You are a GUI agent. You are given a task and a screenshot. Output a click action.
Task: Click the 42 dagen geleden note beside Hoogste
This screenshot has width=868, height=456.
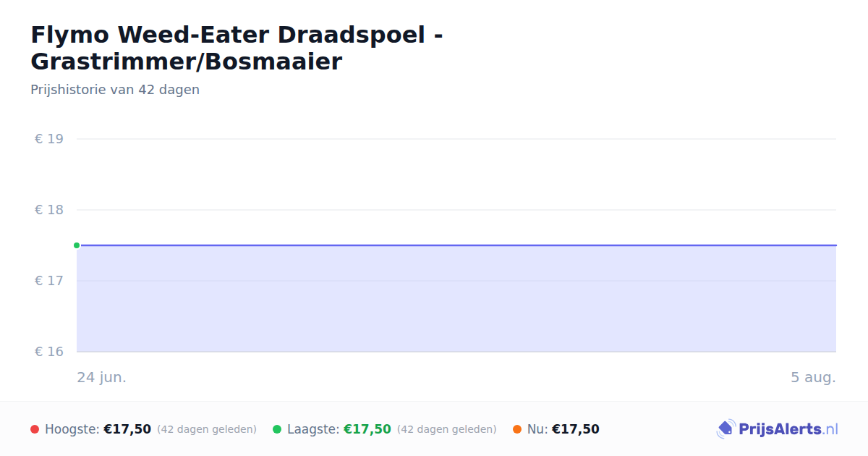(207, 429)
